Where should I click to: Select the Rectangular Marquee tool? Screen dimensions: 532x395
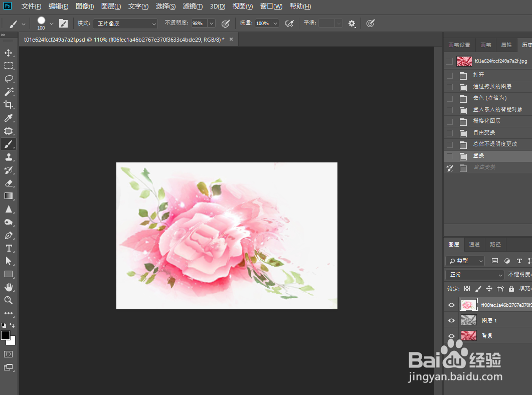point(9,66)
